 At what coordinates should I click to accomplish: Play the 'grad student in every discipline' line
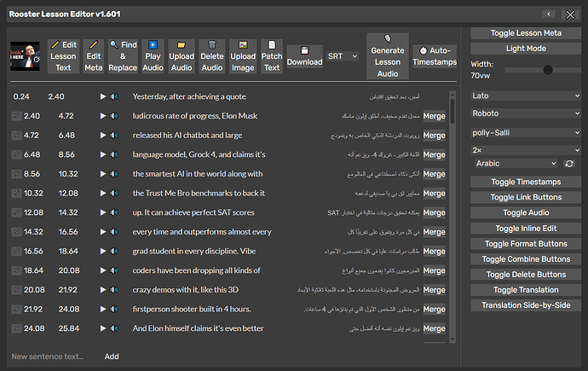pyautogui.click(x=103, y=252)
